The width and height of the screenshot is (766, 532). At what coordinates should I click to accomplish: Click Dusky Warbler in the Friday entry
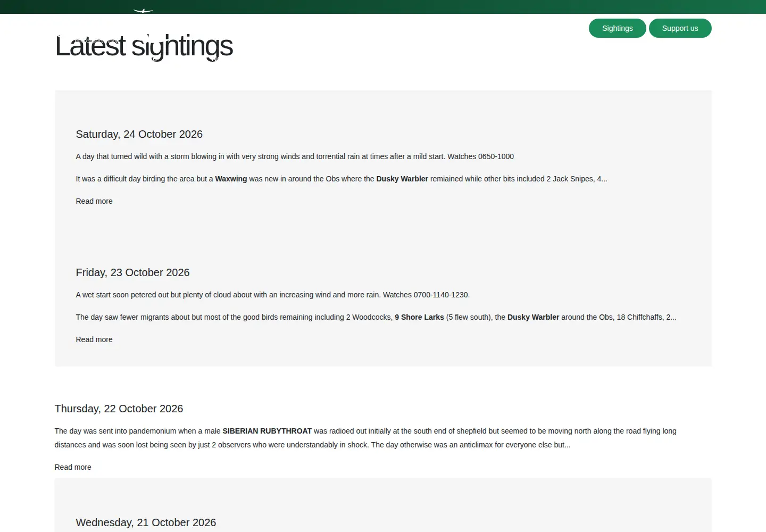[533, 317]
